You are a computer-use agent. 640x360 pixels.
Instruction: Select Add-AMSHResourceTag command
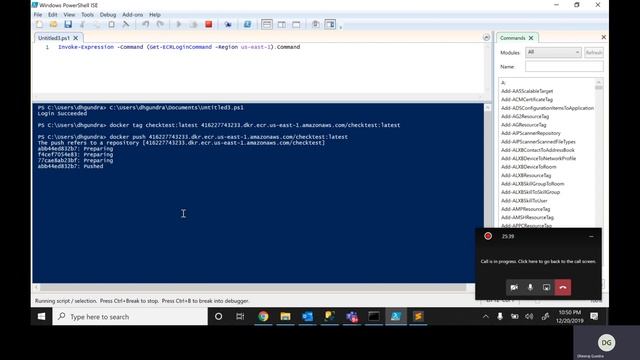click(527, 218)
